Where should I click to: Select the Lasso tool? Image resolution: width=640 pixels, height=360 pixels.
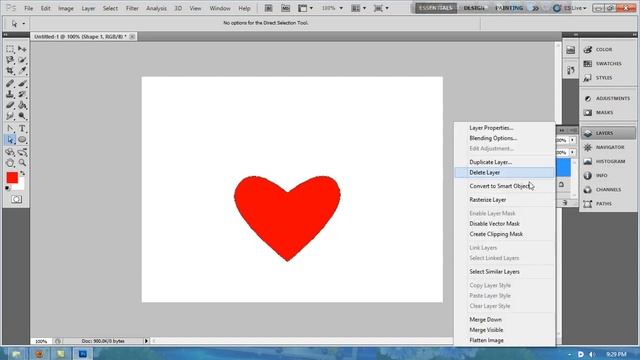point(10,60)
